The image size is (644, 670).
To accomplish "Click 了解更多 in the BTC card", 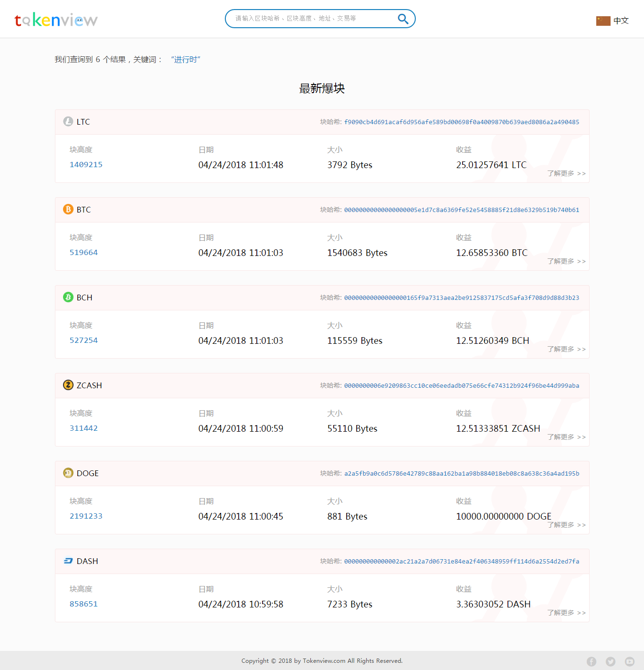I will pyautogui.click(x=567, y=261).
